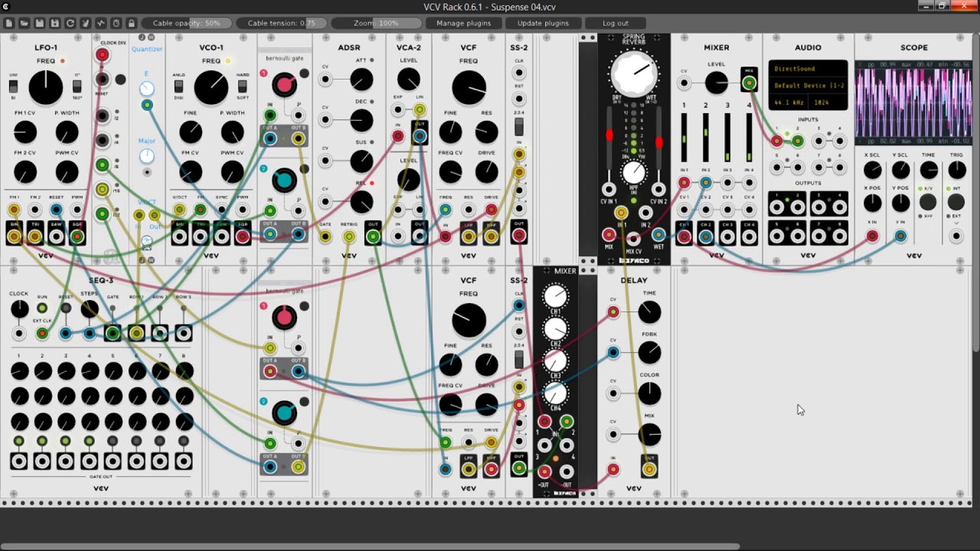Viewport: 980px width, 551px height.
Task: Open a patch file with the folder icon
Action: tap(24, 23)
